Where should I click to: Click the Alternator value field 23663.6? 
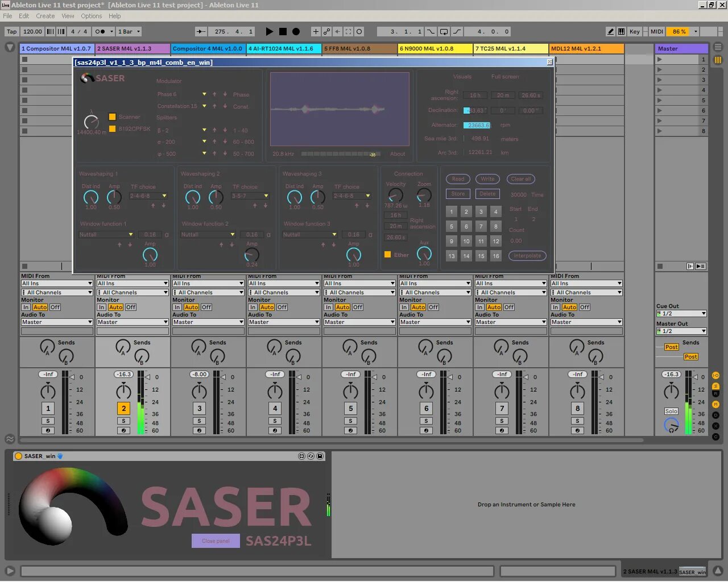pyautogui.click(x=477, y=125)
